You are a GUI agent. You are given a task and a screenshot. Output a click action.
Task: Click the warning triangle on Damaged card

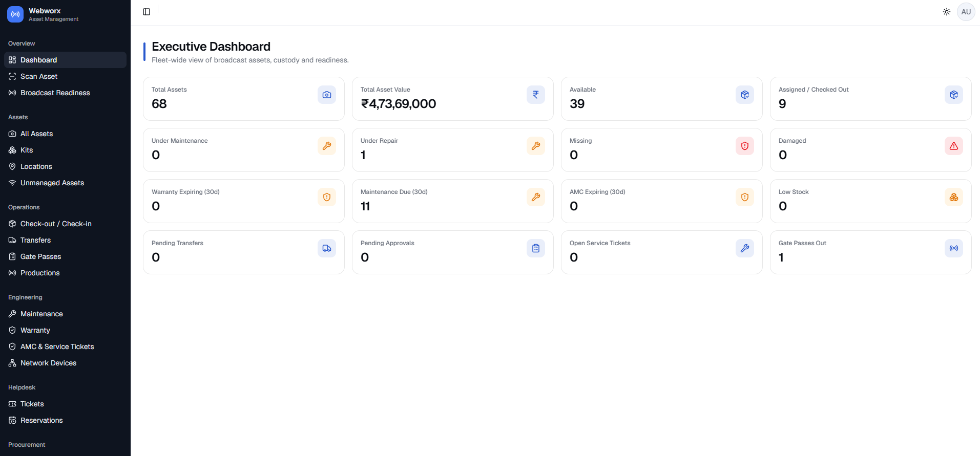[954, 146]
